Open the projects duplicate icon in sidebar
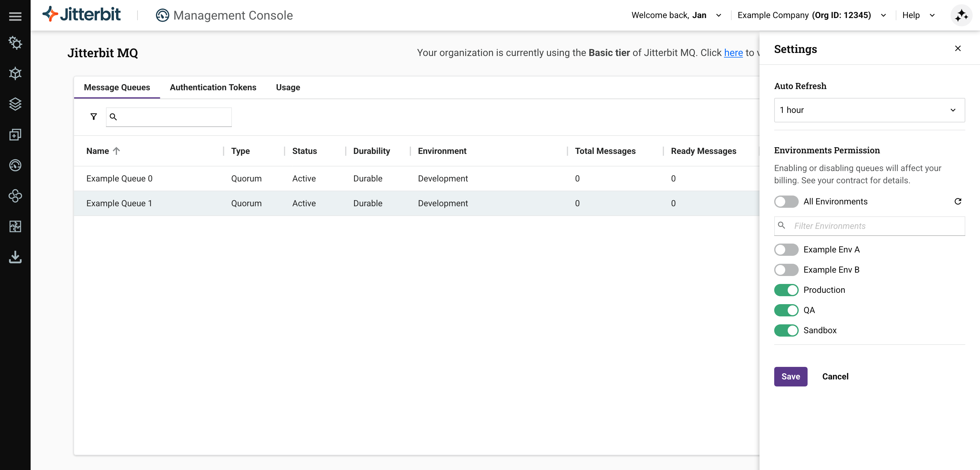 coord(15,135)
